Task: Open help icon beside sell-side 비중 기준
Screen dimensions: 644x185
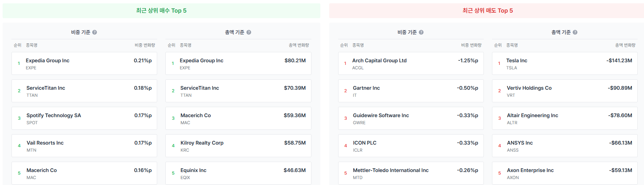Action: (x=421, y=32)
